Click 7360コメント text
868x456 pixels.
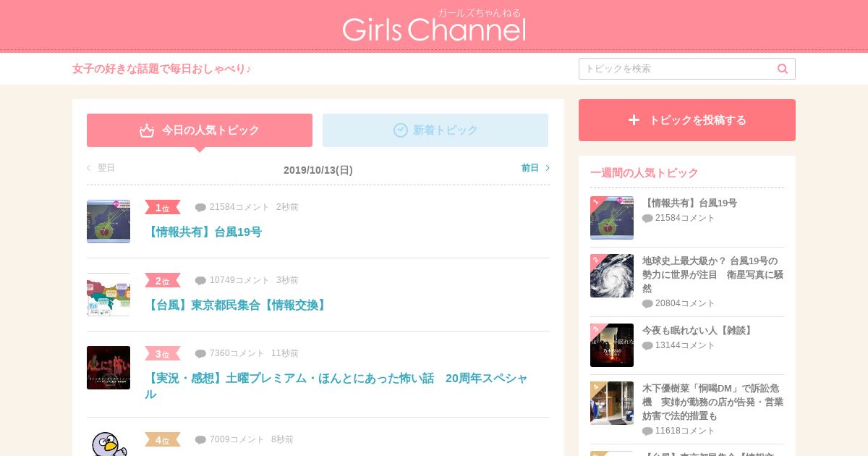237,353
